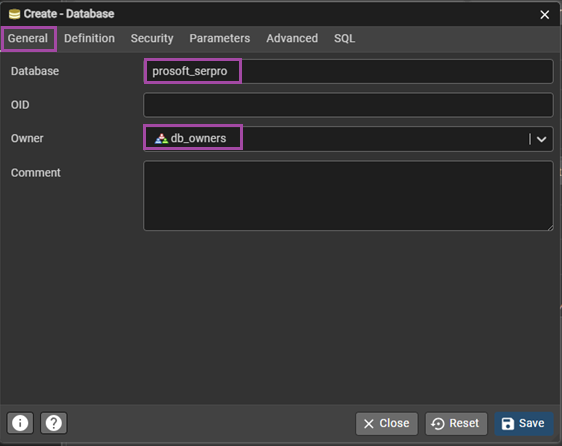
Task: Go to the Parameters tab
Action: (220, 38)
